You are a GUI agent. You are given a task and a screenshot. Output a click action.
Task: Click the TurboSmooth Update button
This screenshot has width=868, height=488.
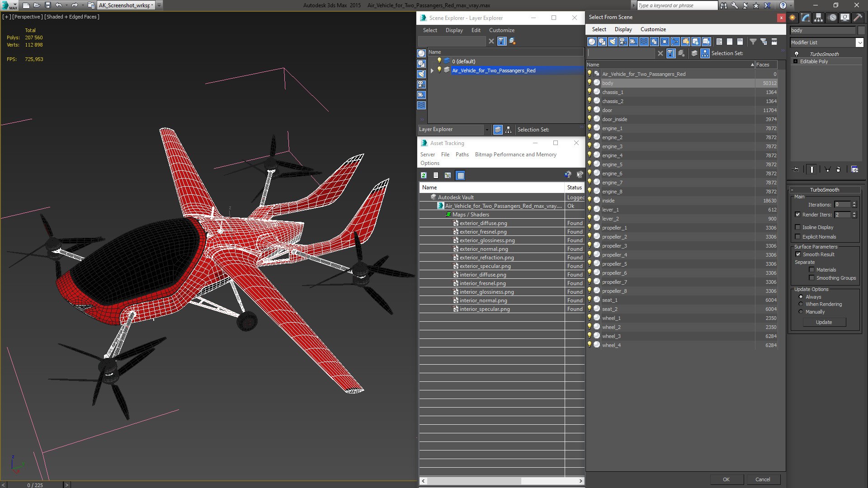point(824,322)
